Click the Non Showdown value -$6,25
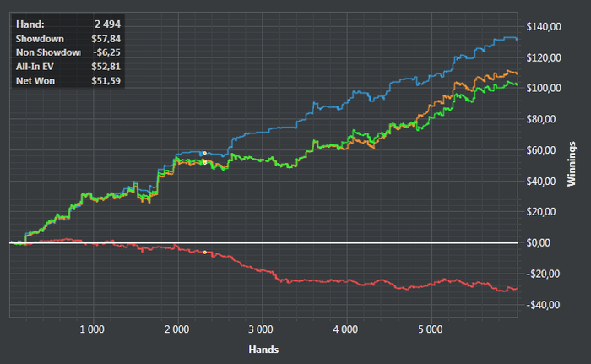This screenshot has height=364, width=591. coord(106,52)
